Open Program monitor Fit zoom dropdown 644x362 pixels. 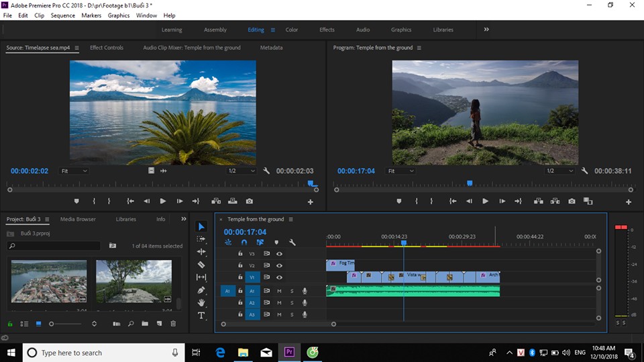pyautogui.click(x=400, y=171)
